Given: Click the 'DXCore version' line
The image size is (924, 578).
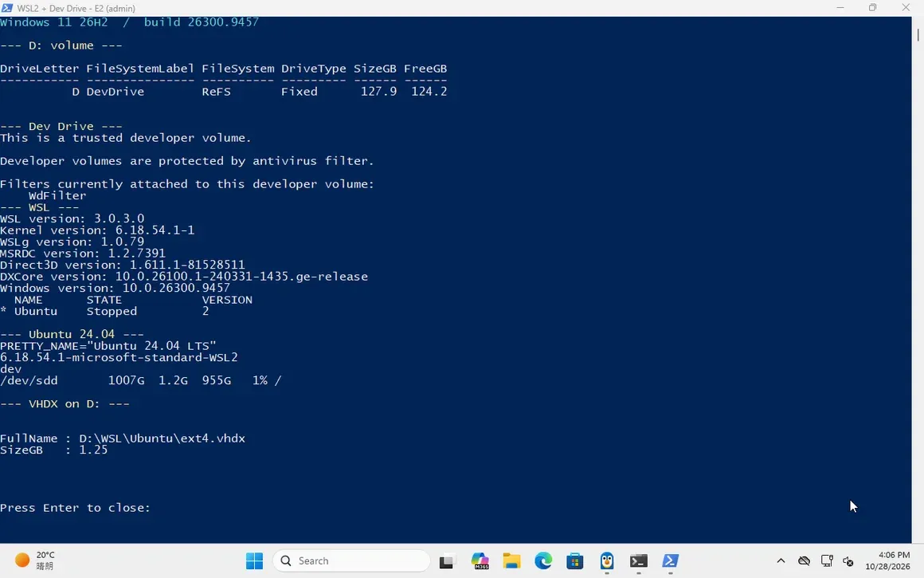Looking at the screenshot, I should [184, 277].
